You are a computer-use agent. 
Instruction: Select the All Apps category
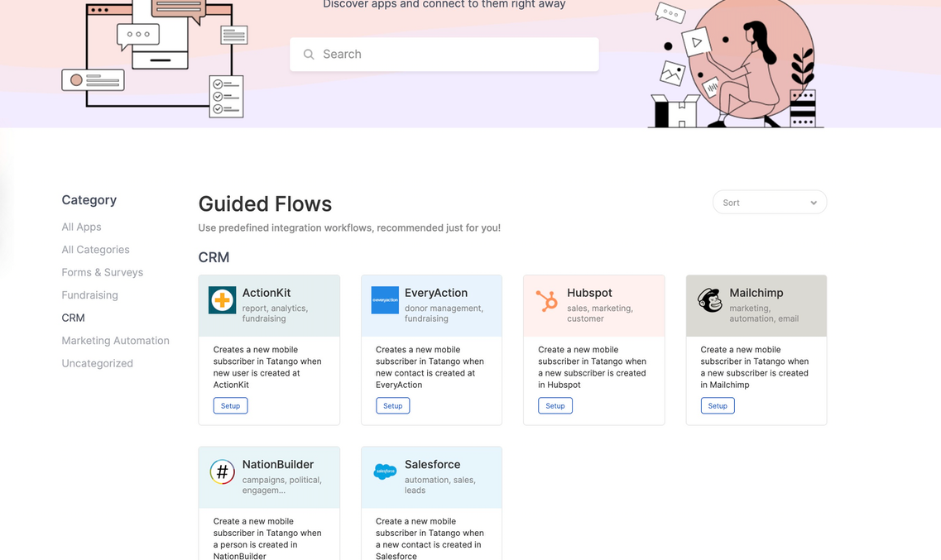tap(81, 227)
